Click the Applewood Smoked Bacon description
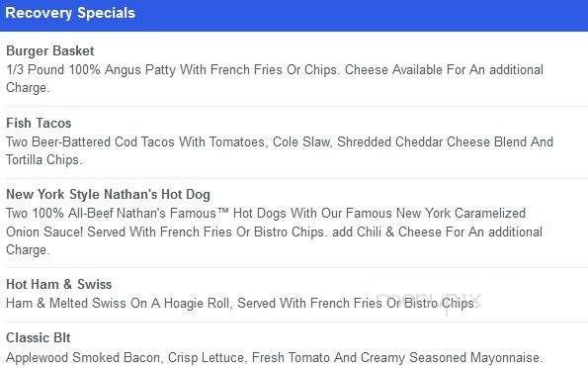 pos(274,357)
